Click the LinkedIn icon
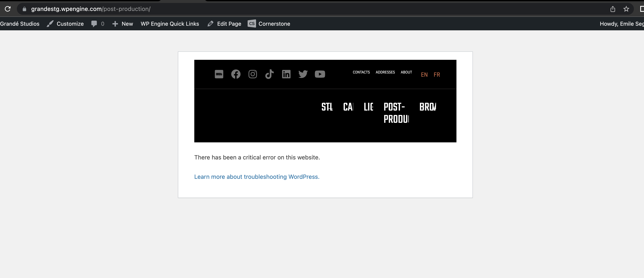This screenshot has height=278, width=644. 286,74
